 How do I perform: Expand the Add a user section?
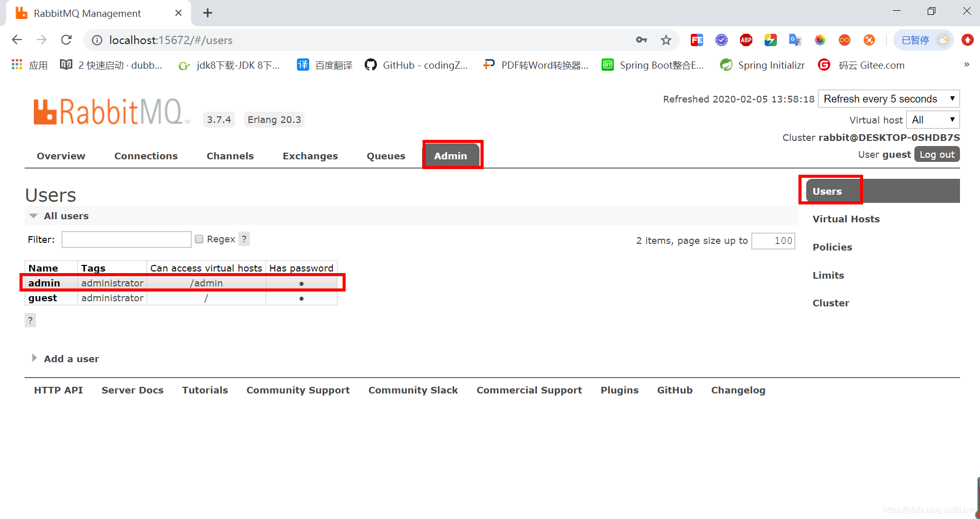point(66,359)
